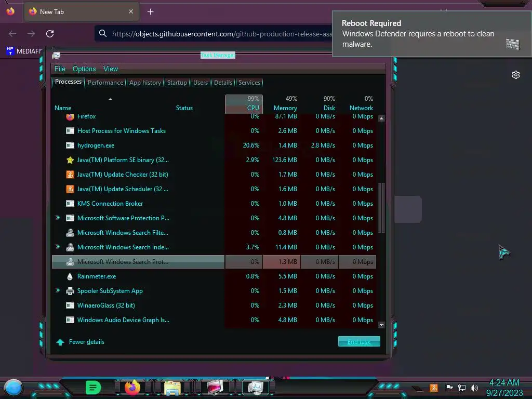The image size is (532, 399).
Task: Open the View menu in Task Manager
Action: [x=111, y=69]
